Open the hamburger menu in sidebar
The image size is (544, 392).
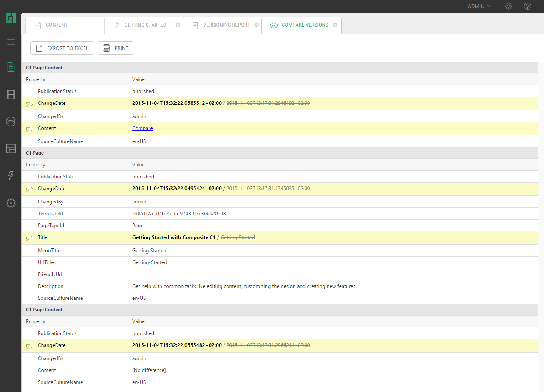[x=11, y=42]
